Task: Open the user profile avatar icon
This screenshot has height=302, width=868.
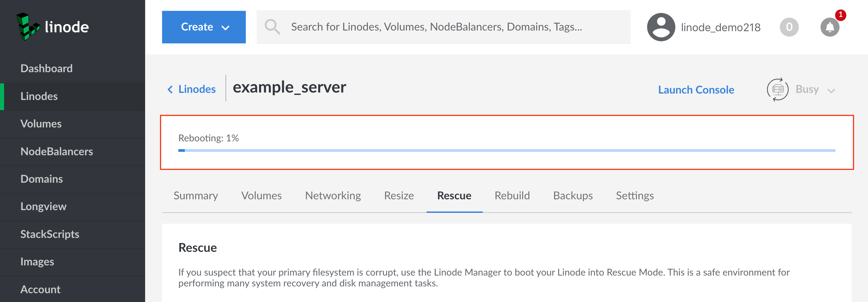Action: (661, 27)
